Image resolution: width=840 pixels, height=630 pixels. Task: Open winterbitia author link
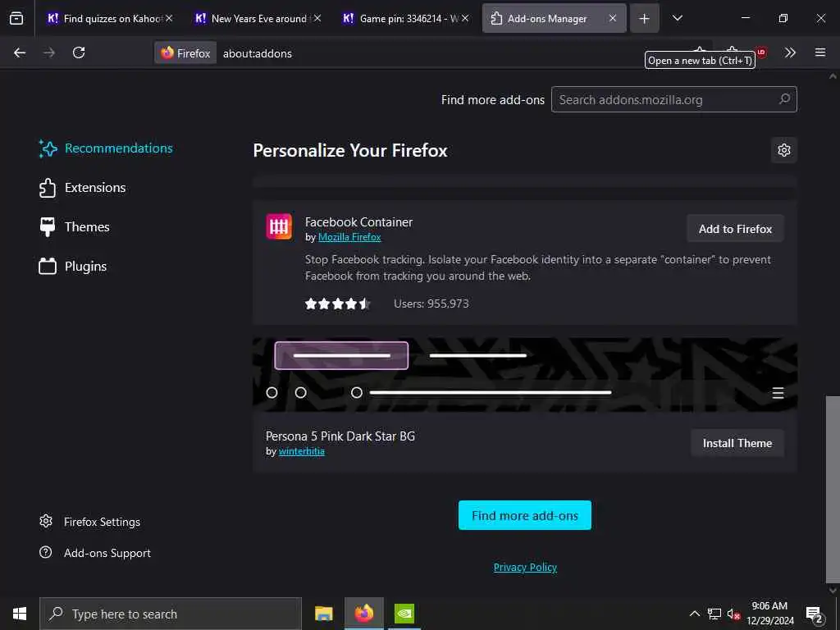(x=302, y=451)
